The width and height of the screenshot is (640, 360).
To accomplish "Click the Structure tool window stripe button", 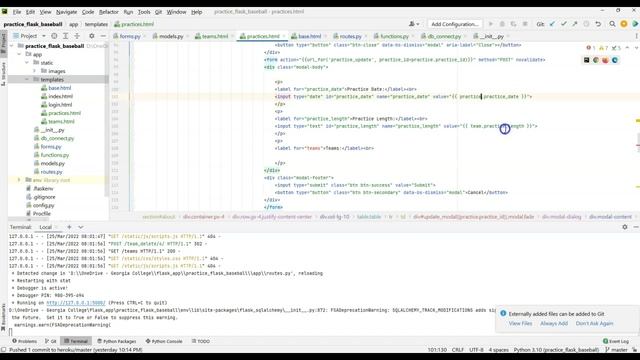I will click(x=4, y=73).
